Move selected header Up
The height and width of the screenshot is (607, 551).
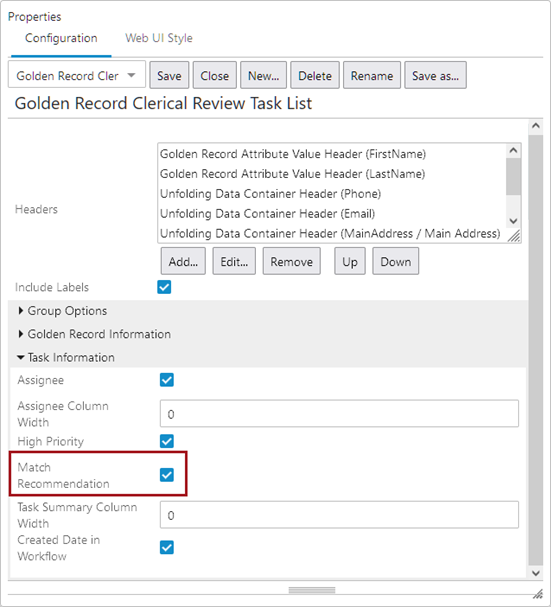pos(350,261)
